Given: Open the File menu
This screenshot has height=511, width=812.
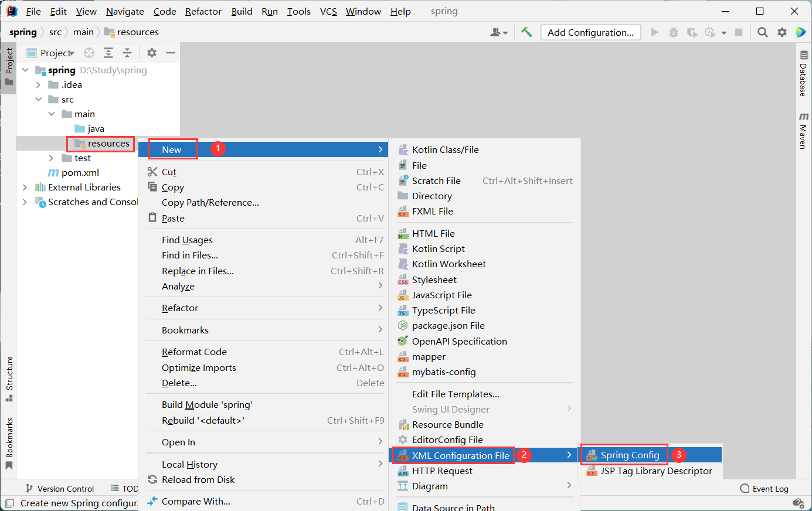Looking at the screenshot, I should pos(33,11).
